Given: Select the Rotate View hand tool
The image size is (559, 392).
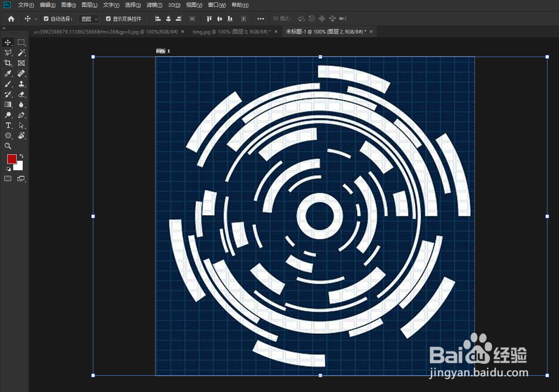Looking at the screenshot, I should pos(22,136).
